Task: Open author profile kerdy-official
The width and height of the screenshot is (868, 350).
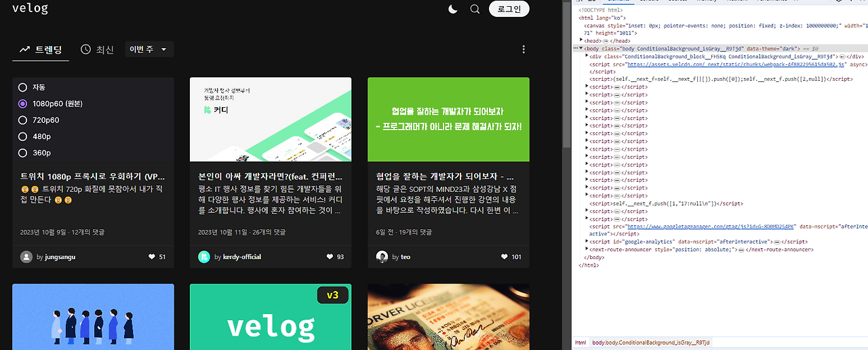Action: tap(241, 257)
